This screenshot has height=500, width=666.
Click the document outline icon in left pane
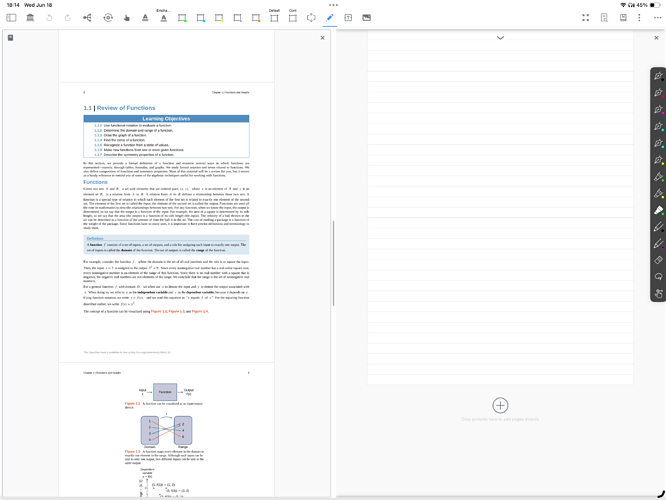[11, 38]
